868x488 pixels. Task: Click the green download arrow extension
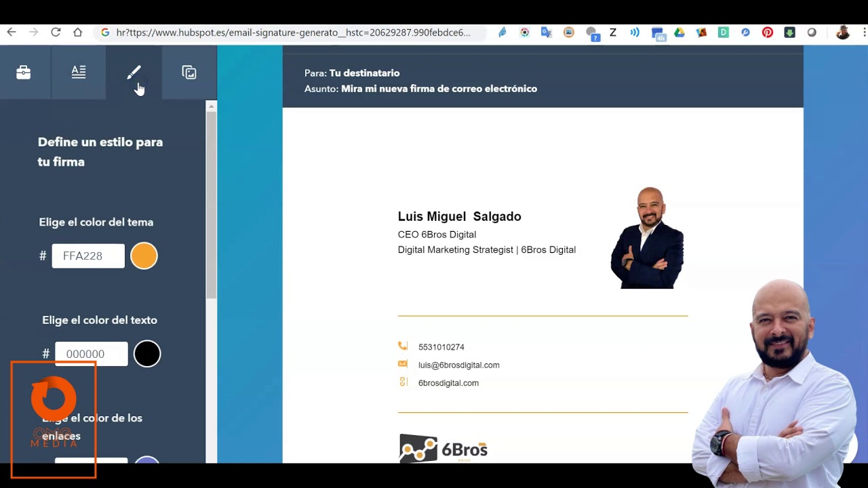coord(790,33)
